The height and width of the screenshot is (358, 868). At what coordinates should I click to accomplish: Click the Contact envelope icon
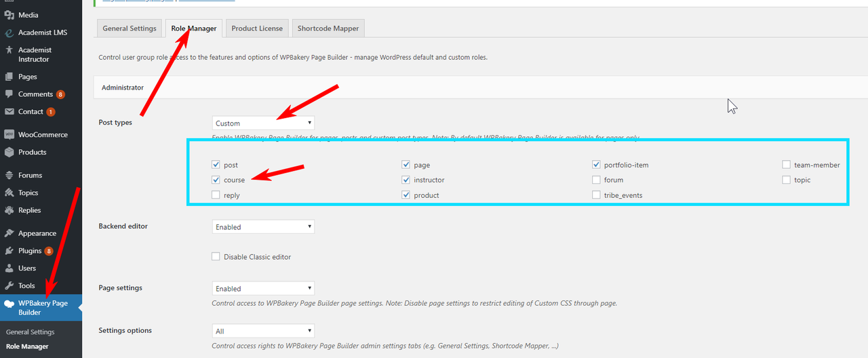pyautogui.click(x=9, y=112)
